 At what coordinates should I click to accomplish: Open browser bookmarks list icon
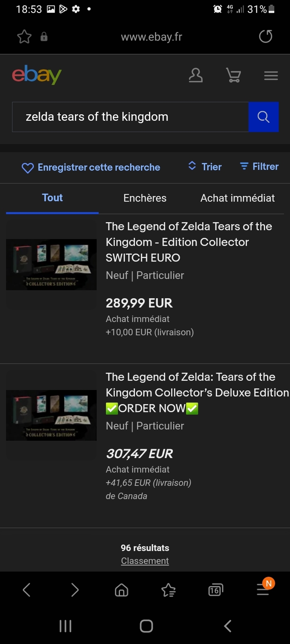pyautogui.click(x=168, y=590)
